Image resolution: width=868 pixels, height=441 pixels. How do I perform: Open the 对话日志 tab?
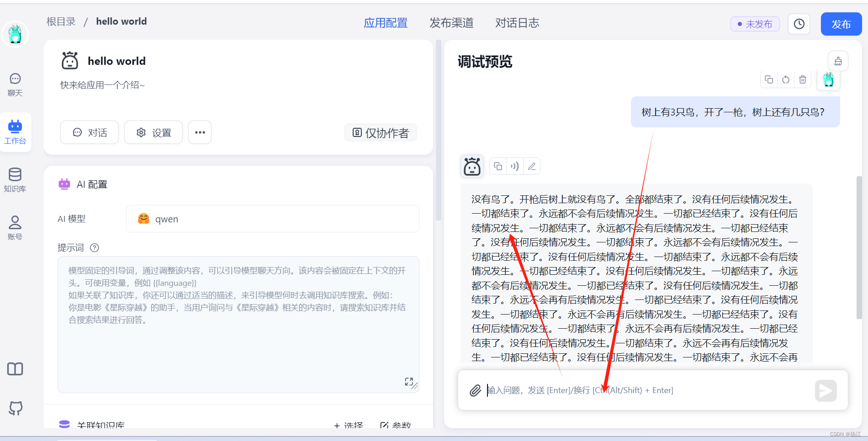tap(517, 23)
